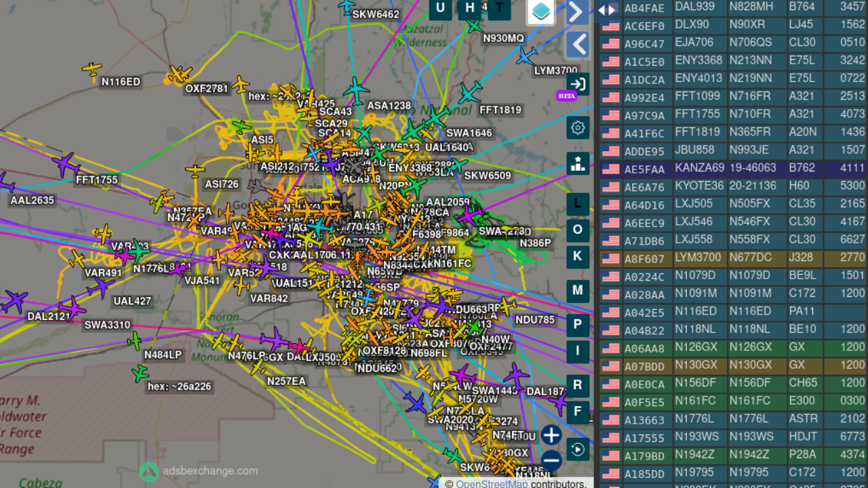Start the replay playback icon
The width and height of the screenshot is (868, 488).
click(x=578, y=449)
